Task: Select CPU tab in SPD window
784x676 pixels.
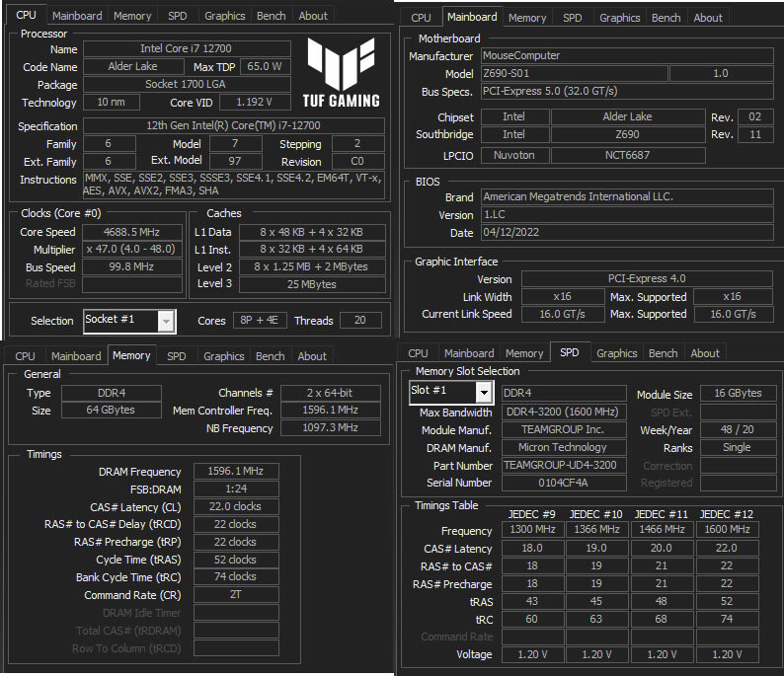Action: click(418, 353)
